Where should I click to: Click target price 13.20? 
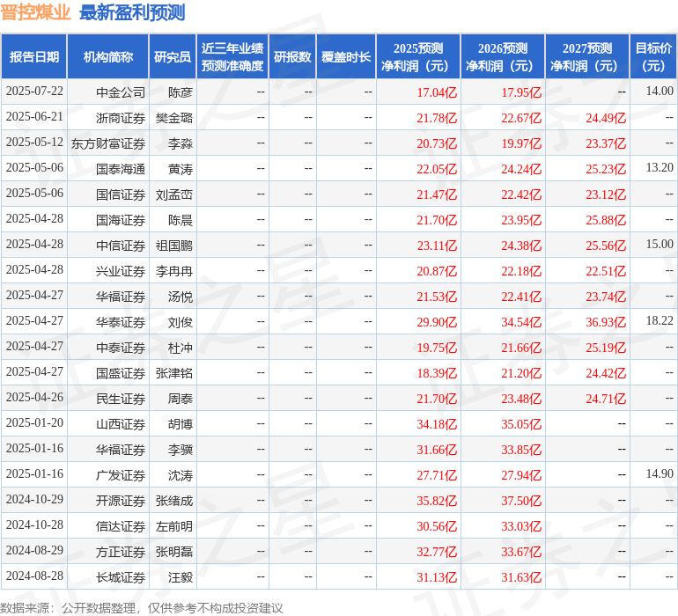pyautogui.click(x=660, y=167)
